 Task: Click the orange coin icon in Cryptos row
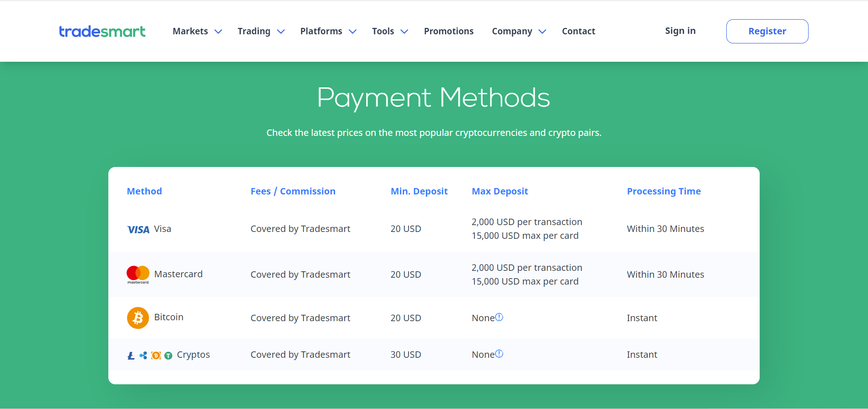tap(156, 355)
